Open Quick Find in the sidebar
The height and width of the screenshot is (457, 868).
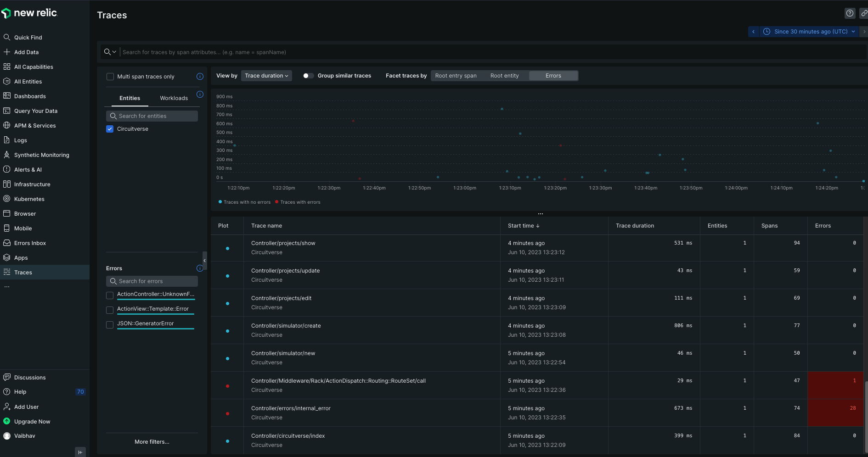[x=28, y=37]
